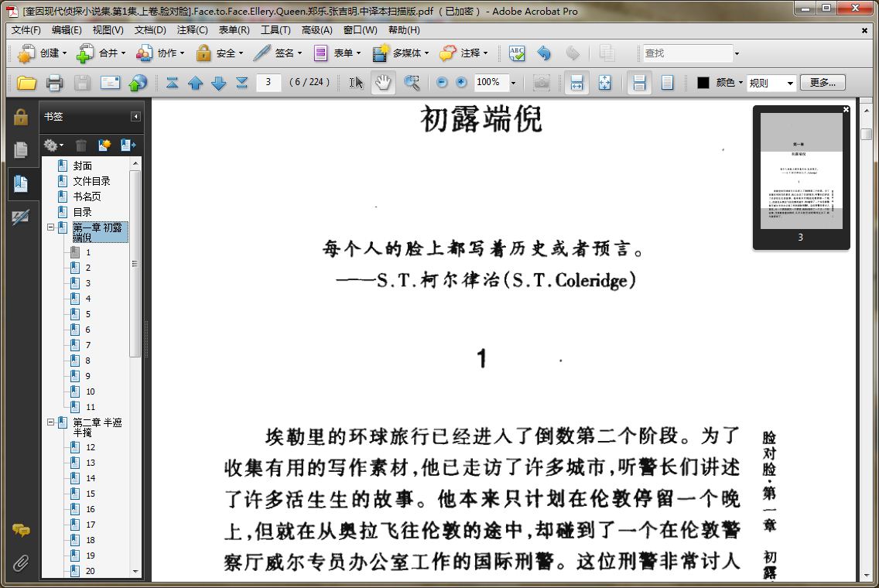Click the Print icon

click(54, 83)
